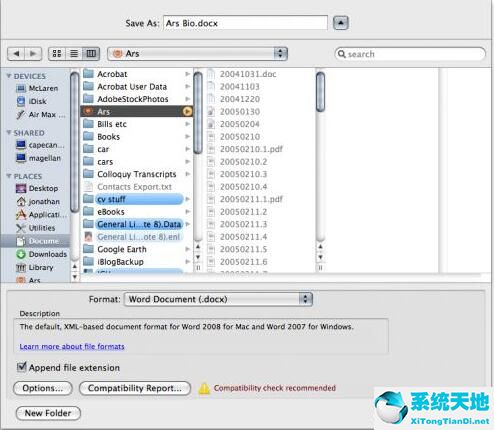Image resolution: width=494 pixels, height=430 pixels.
Task: Open Downloads in sidebar
Action: 41,254
